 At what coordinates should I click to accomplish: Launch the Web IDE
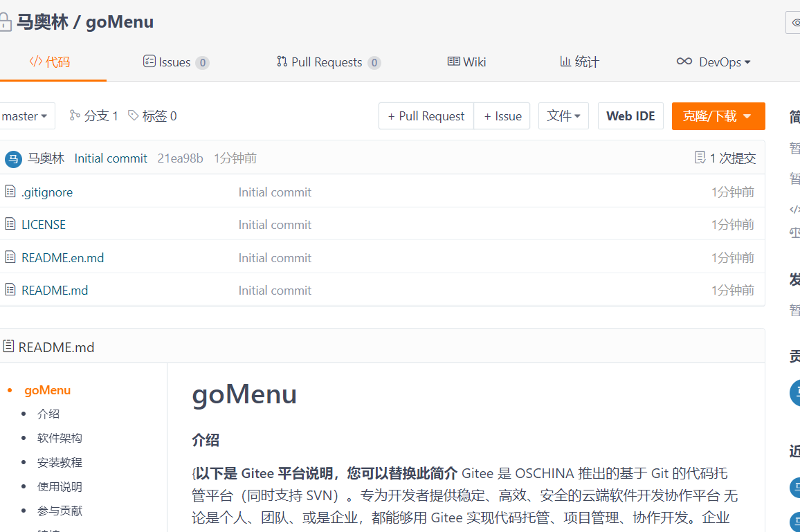tap(630, 116)
